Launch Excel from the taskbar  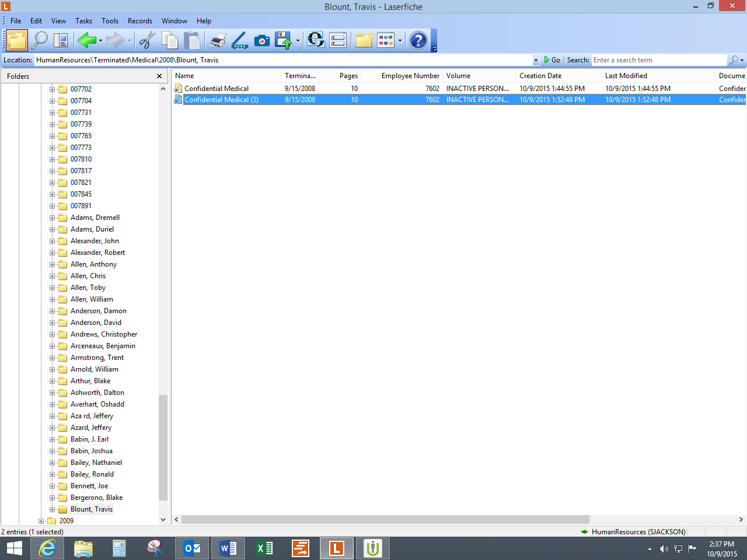click(264, 548)
